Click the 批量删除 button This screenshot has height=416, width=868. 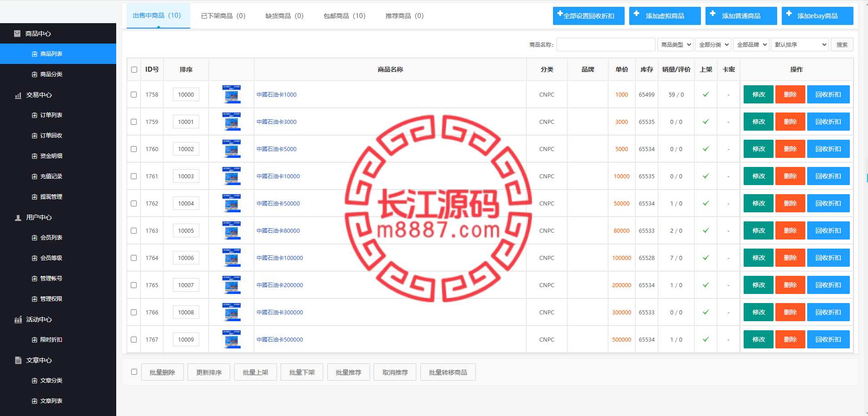(163, 372)
